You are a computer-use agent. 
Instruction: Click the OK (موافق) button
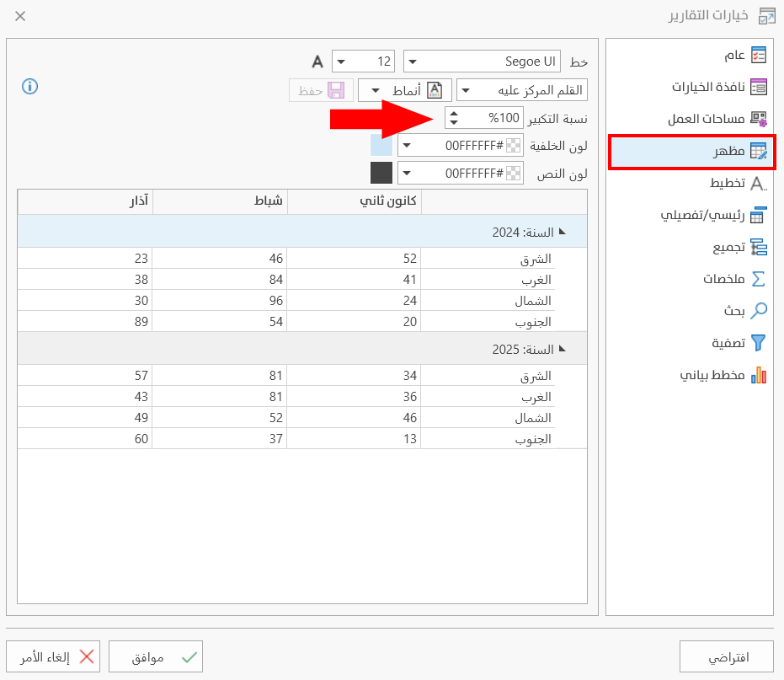point(156,656)
